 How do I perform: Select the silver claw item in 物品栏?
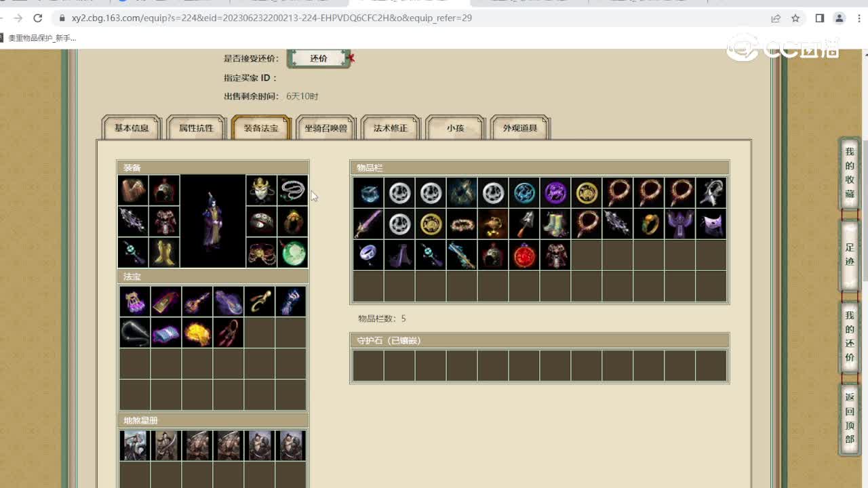click(x=711, y=193)
